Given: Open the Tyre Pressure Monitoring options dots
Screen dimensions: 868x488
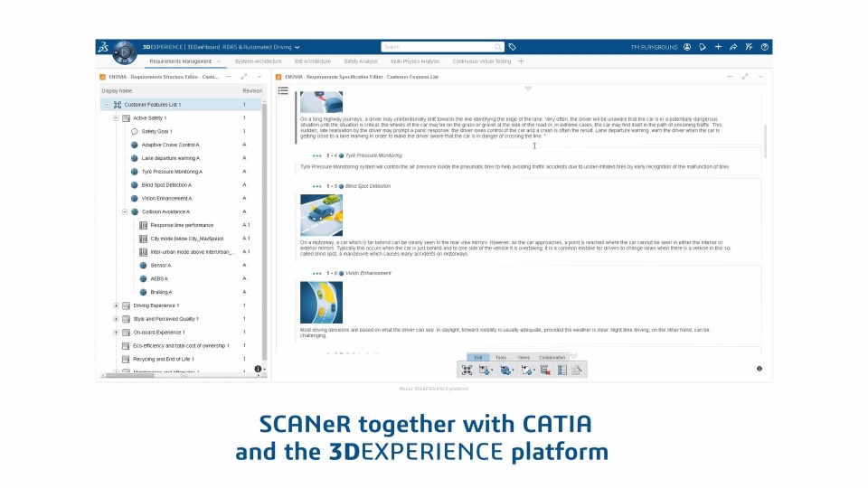Looking at the screenshot, I should [316, 156].
